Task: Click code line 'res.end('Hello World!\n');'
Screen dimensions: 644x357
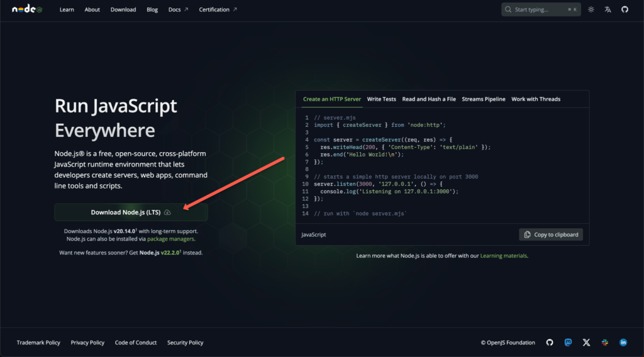Action: pyautogui.click(x=362, y=155)
